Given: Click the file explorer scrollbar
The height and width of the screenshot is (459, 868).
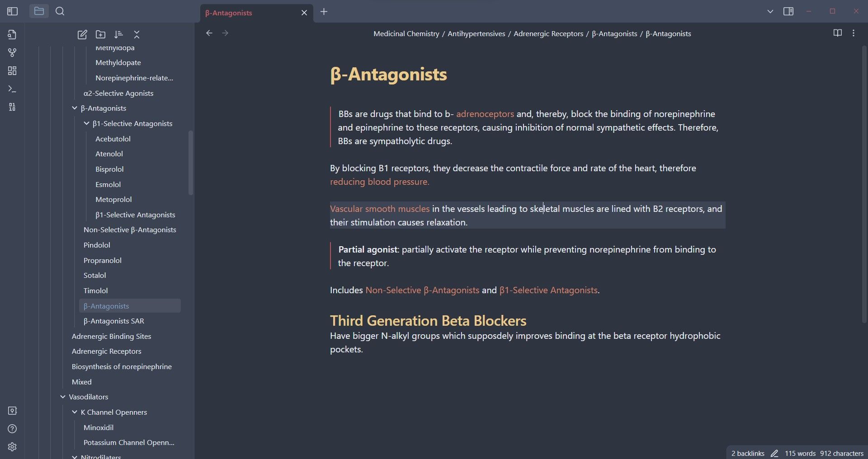Looking at the screenshot, I should pyautogui.click(x=191, y=163).
